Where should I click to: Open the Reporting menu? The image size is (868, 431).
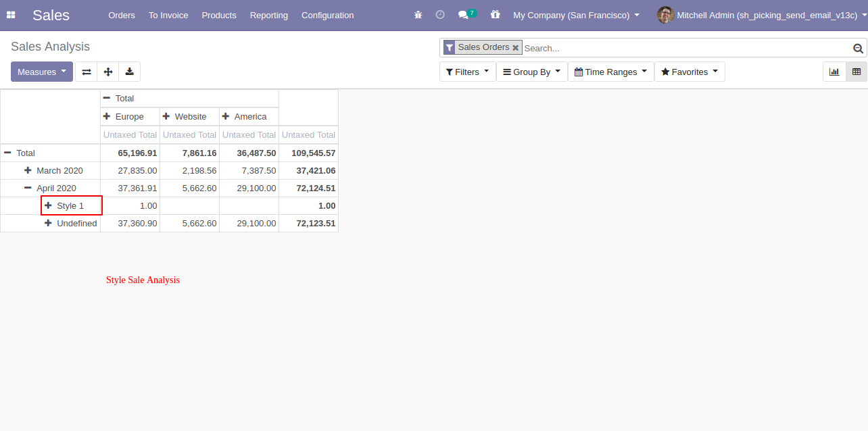coord(269,15)
